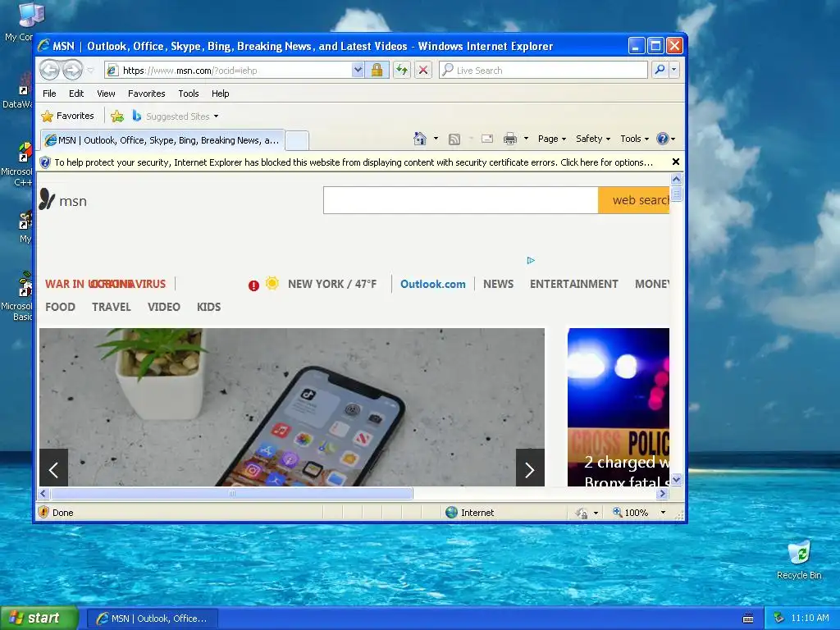Click the security lock icon
Viewport: 840px width, 630px height.
point(377,71)
